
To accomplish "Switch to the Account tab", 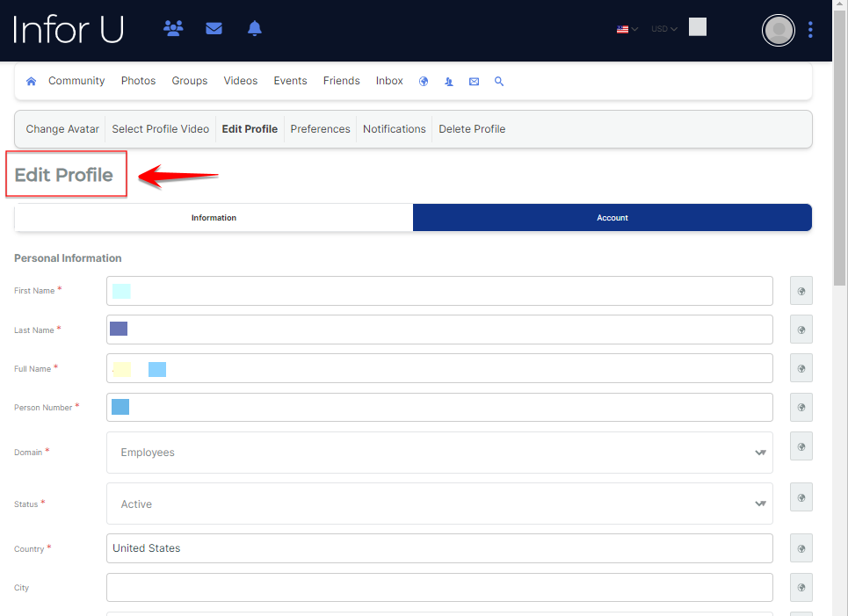I will tap(612, 218).
